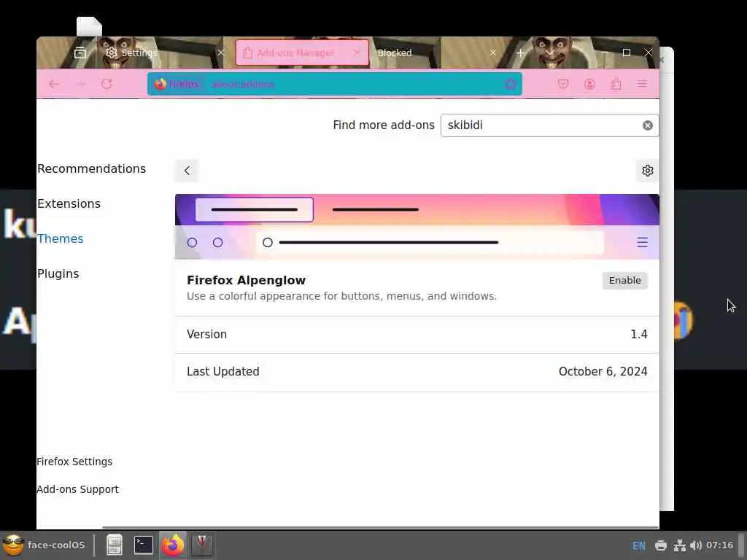Open the volume tray icon
Viewport: 747px width, 560px height.
(x=695, y=545)
